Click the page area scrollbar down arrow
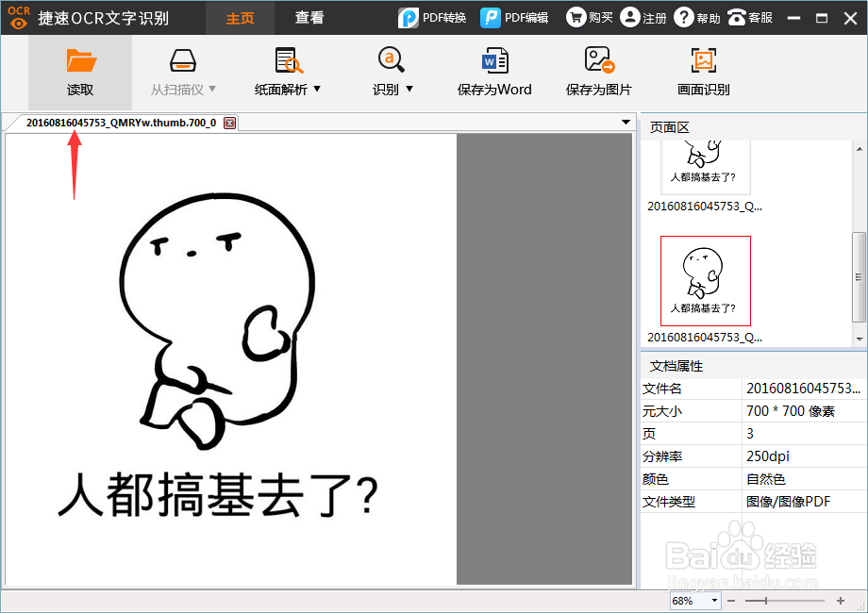 point(860,340)
